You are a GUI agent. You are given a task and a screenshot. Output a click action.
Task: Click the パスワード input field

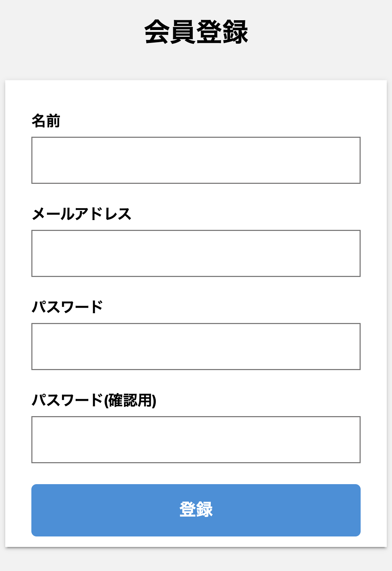(196, 346)
